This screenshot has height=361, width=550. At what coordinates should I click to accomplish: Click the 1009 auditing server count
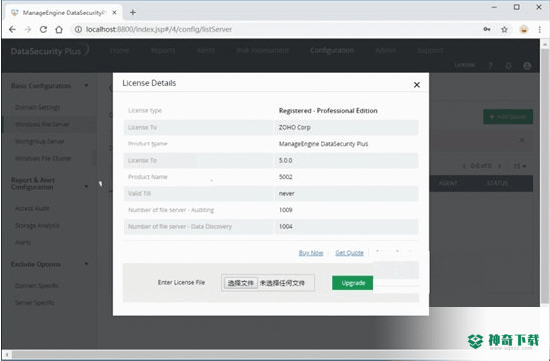[x=286, y=210]
